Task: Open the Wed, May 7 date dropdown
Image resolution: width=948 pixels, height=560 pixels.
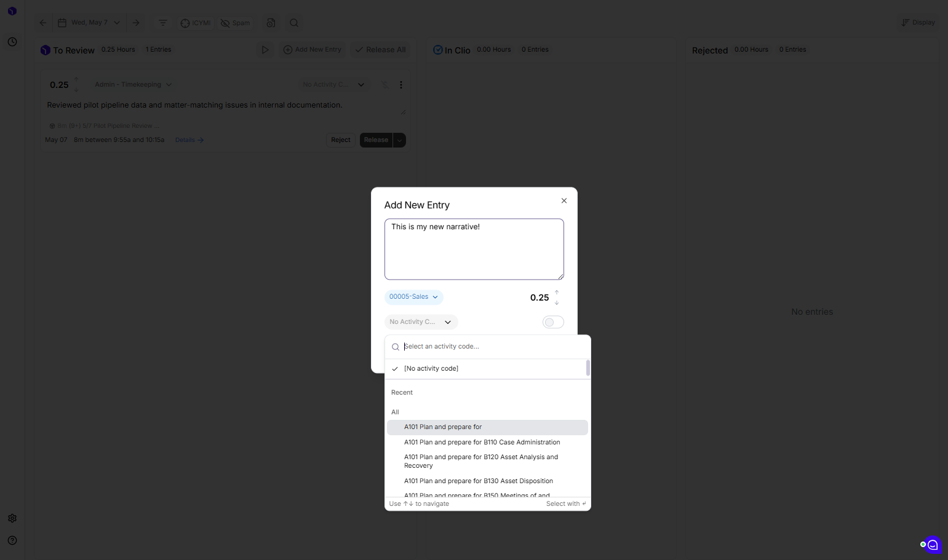Action: tap(89, 23)
